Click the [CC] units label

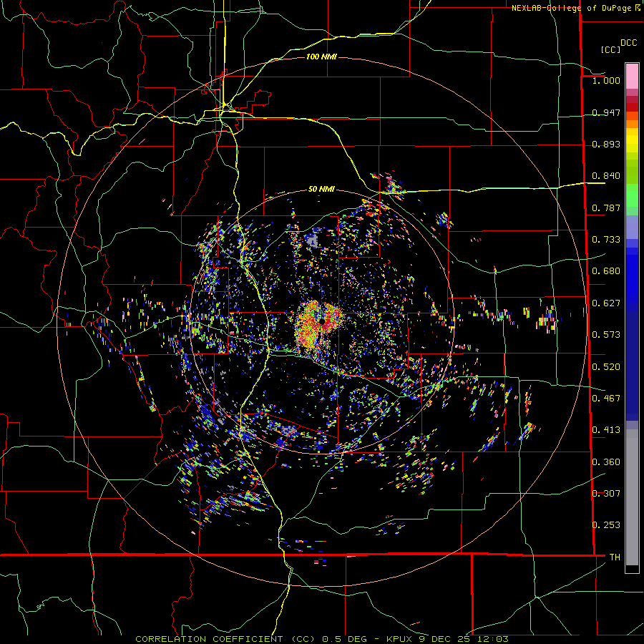[x=610, y=49]
